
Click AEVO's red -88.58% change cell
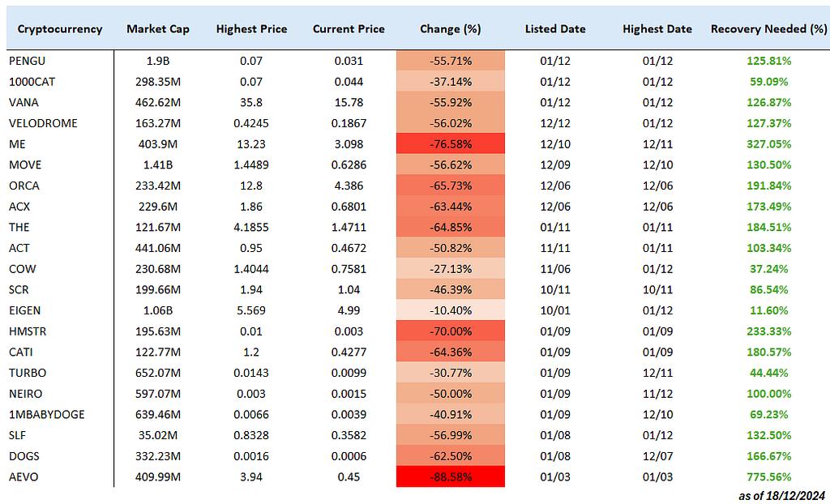pyautogui.click(x=450, y=477)
